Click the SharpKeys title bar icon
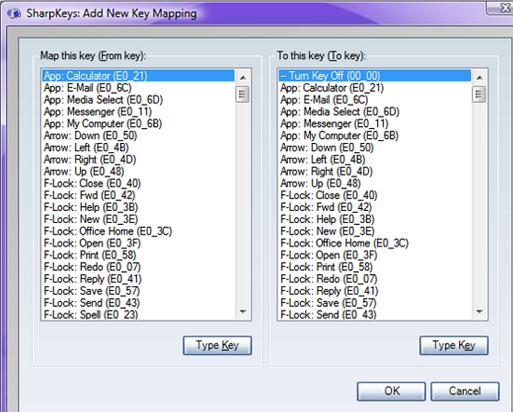 pos(14,14)
